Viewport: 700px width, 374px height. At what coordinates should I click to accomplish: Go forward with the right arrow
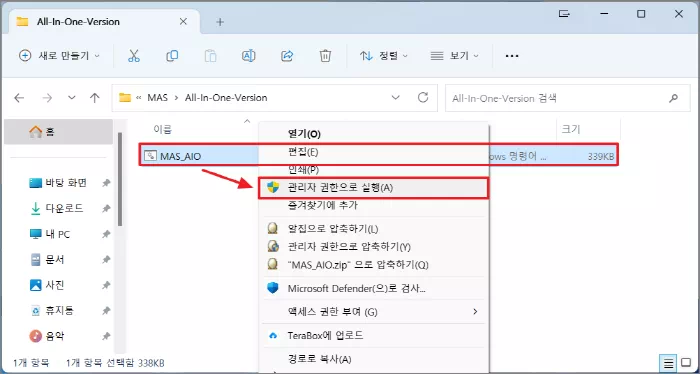tap(47, 98)
